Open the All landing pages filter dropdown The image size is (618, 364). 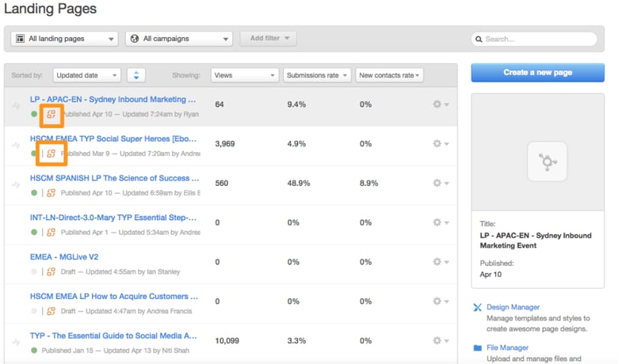pos(65,39)
